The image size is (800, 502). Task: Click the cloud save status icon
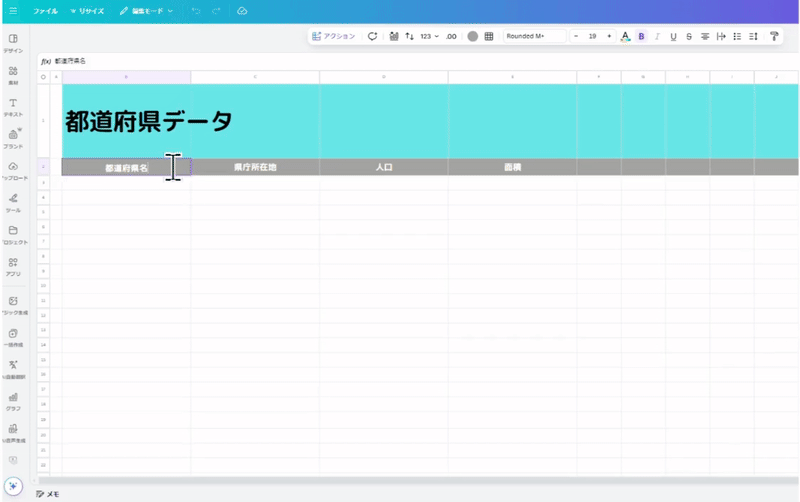242,11
